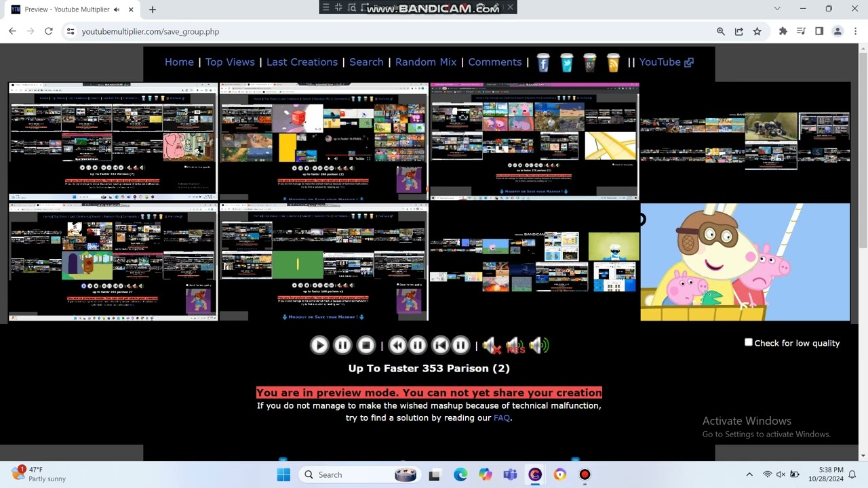This screenshot has height=488, width=868.
Task: Click the video thumbnail above Peppa Pig balloon
Action: [745, 141]
